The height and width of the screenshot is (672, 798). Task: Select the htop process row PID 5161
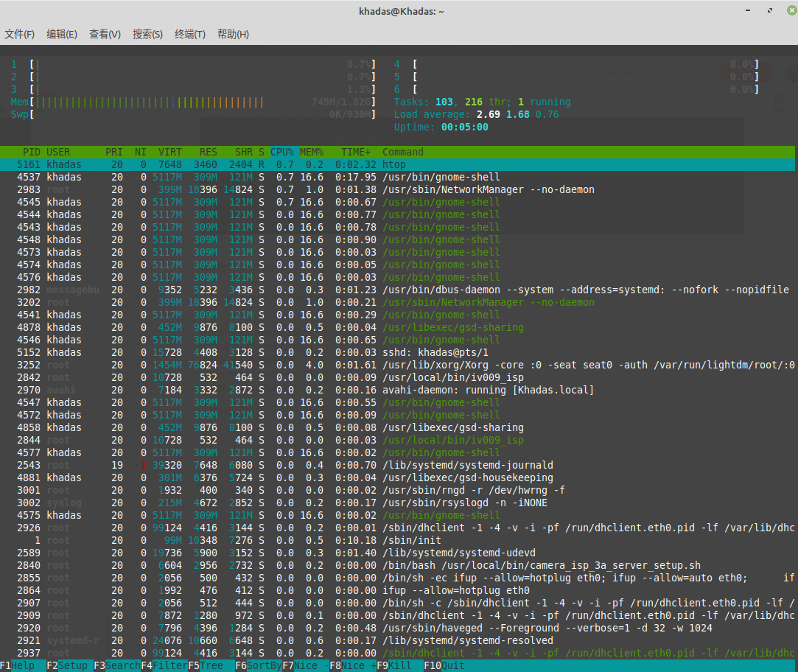[397, 165]
